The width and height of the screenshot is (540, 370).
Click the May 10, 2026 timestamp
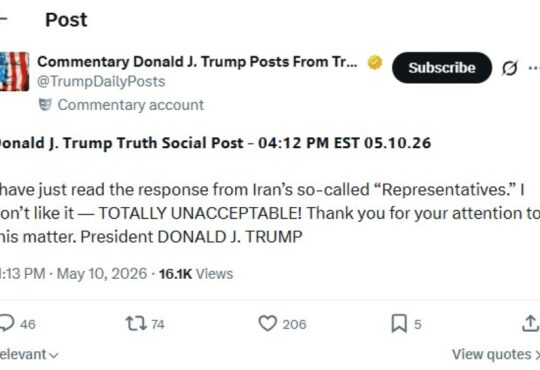102,274
